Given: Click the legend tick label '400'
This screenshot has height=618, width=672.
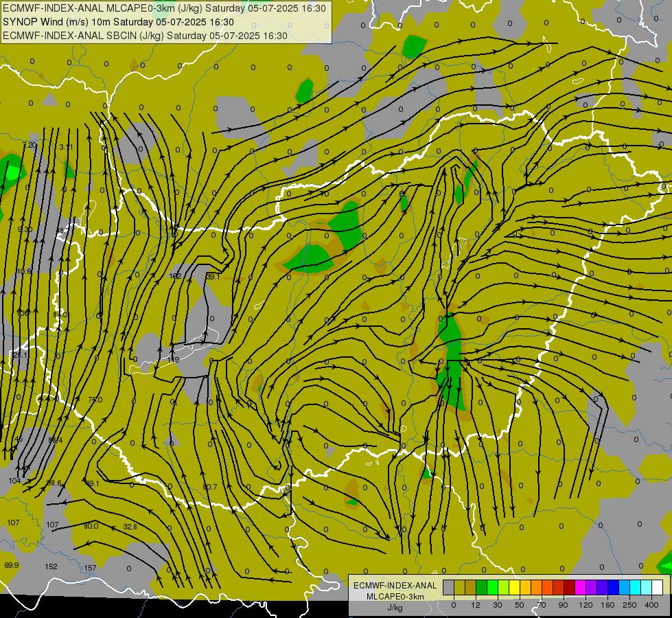Looking at the screenshot, I should coord(651,605).
